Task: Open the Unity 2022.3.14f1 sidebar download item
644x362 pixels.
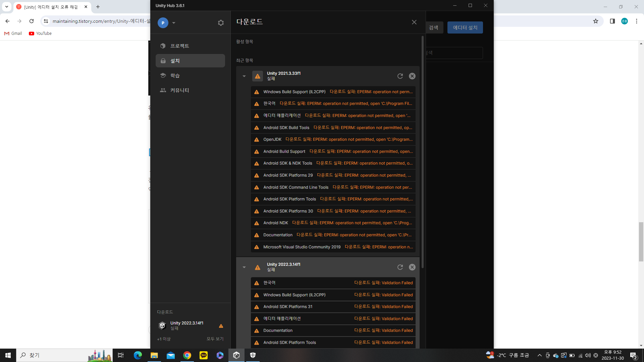Action: point(190,325)
